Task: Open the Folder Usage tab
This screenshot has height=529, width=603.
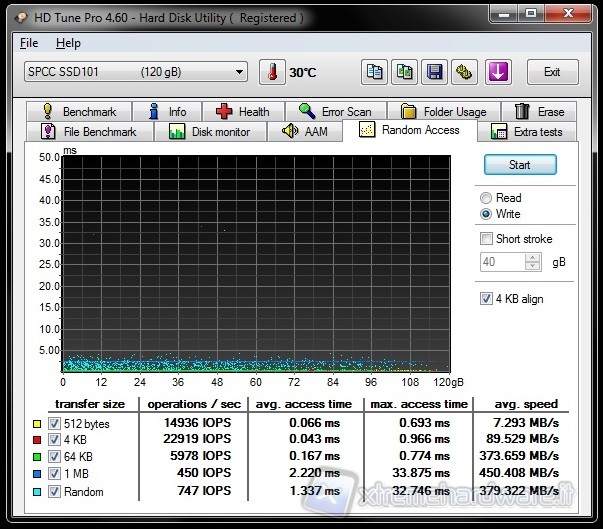Action: click(x=443, y=112)
